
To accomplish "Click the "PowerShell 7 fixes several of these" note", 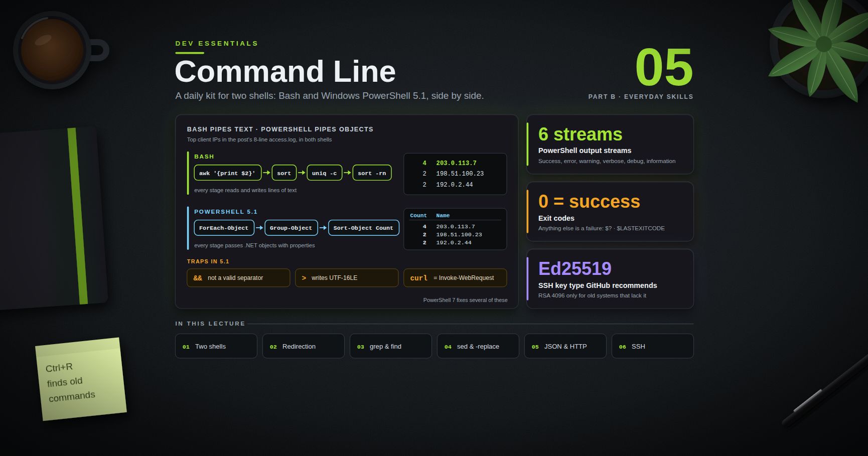I will point(465,300).
